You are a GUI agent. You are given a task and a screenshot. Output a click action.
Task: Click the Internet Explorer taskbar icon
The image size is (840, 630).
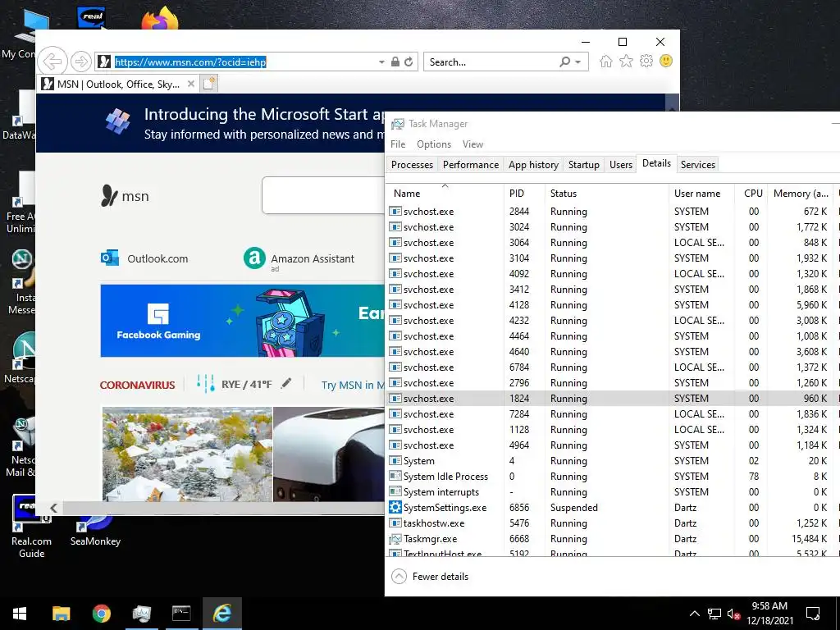point(221,614)
